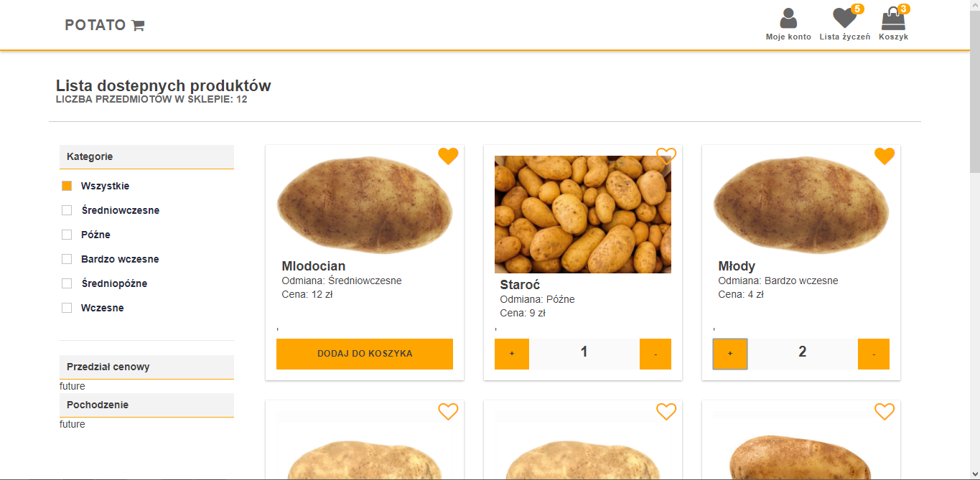
Task: Add Staroć to wishlist via heart outline
Action: (x=666, y=154)
